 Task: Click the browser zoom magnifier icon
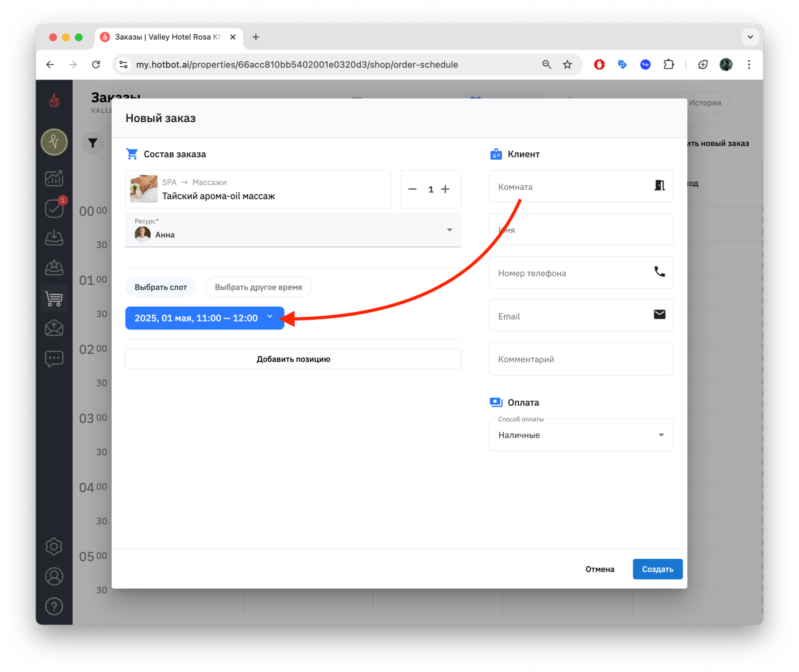pyautogui.click(x=546, y=65)
